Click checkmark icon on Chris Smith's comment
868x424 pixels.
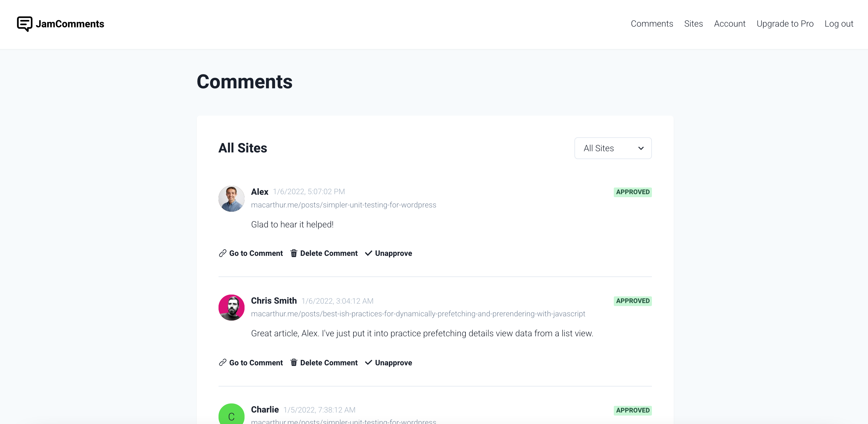(x=368, y=363)
